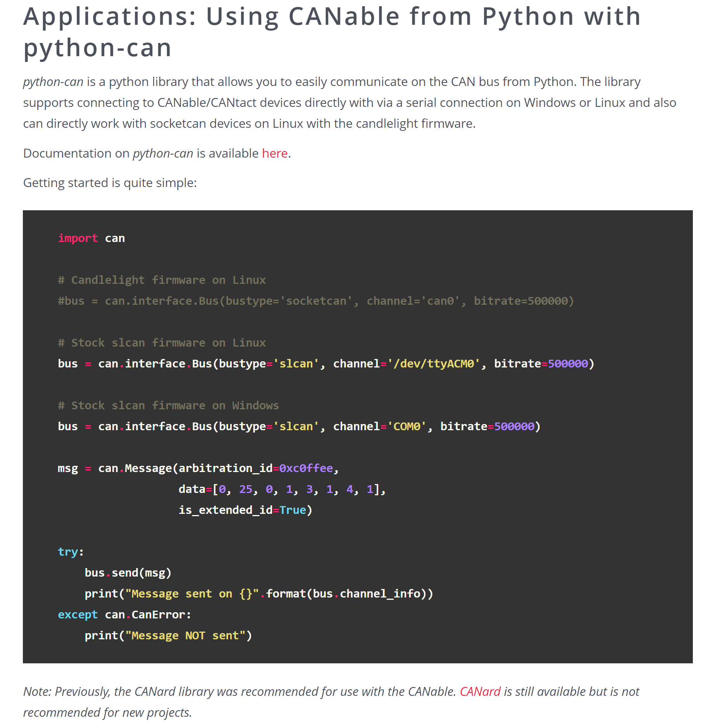Image resolution: width=713 pixels, height=728 pixels.
Task: Follow the red CANard link in the note
Action: click(x=480, y=692)
